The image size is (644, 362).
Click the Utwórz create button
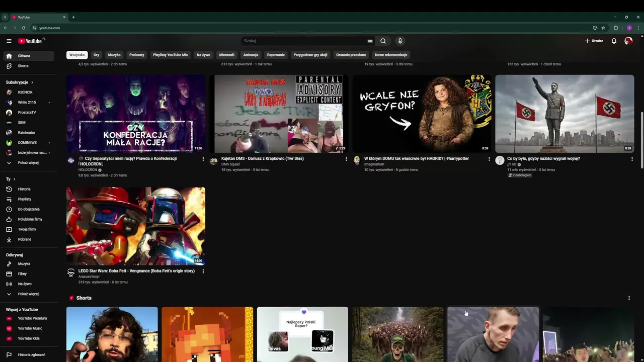pos(594,41)
